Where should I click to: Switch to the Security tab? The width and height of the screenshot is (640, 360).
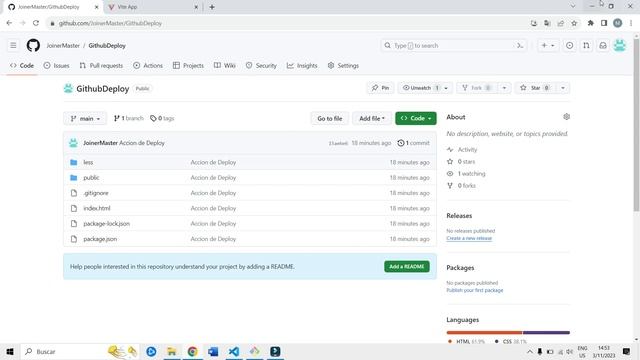(x=261, y=65)
